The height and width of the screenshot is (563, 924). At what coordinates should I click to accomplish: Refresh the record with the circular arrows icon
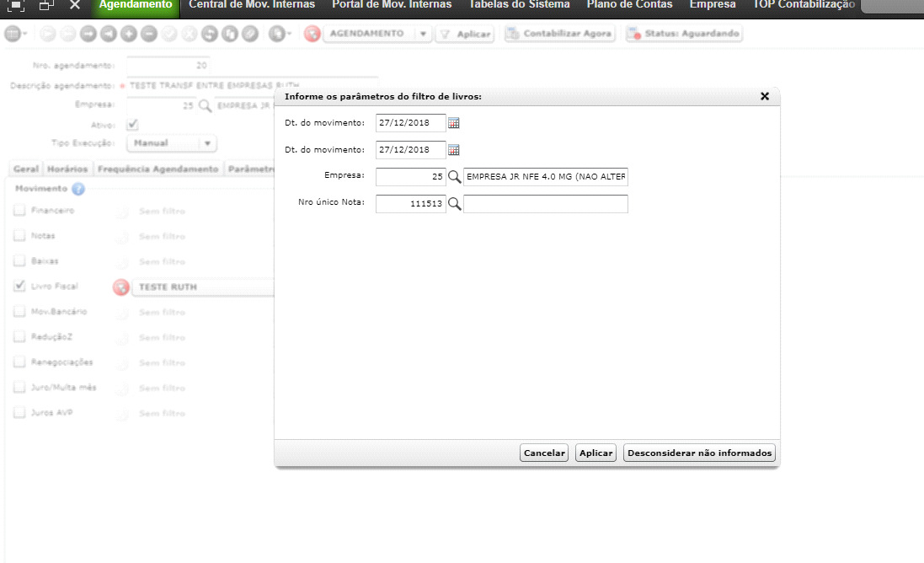(x=210, y=35)
